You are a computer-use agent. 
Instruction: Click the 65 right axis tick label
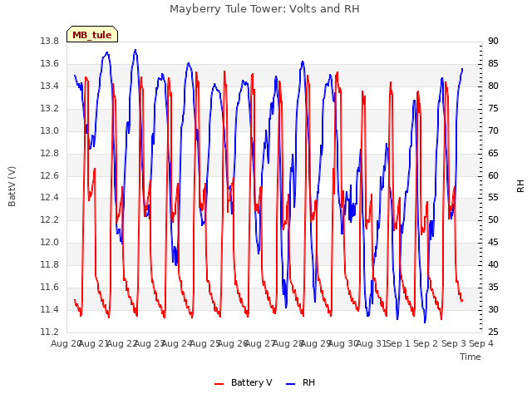point(493,153)
